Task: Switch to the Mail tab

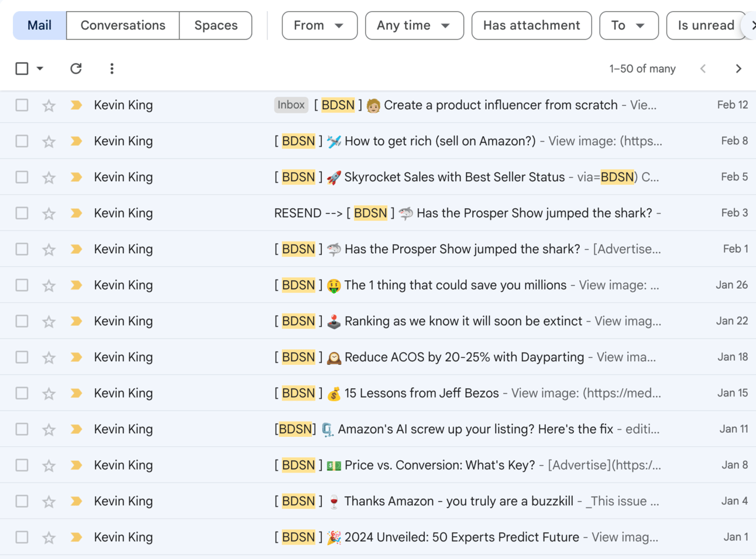Action: point(40,26)
